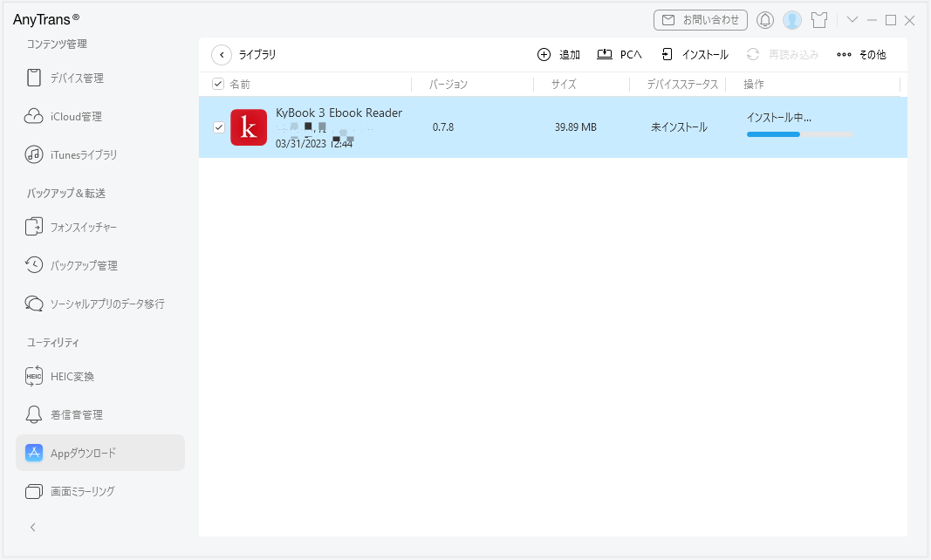Click the shirt skin icon in title bar

[819, 20]
